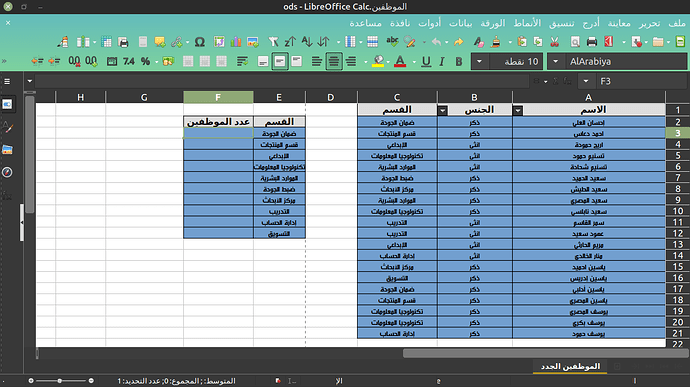Select الموظفين الجدد sheet tab
This screenshot has height=387, width=690.
point(570,366)
